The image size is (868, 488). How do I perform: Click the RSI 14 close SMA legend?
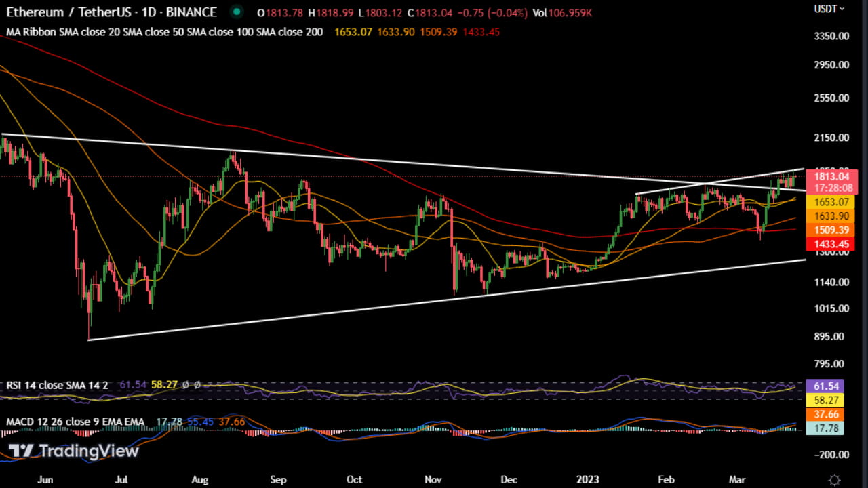(x=58, y=384)
